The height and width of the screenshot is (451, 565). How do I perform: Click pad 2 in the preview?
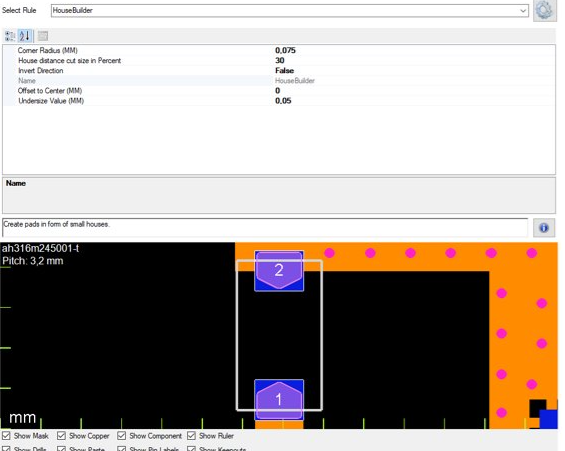point(279,271)
